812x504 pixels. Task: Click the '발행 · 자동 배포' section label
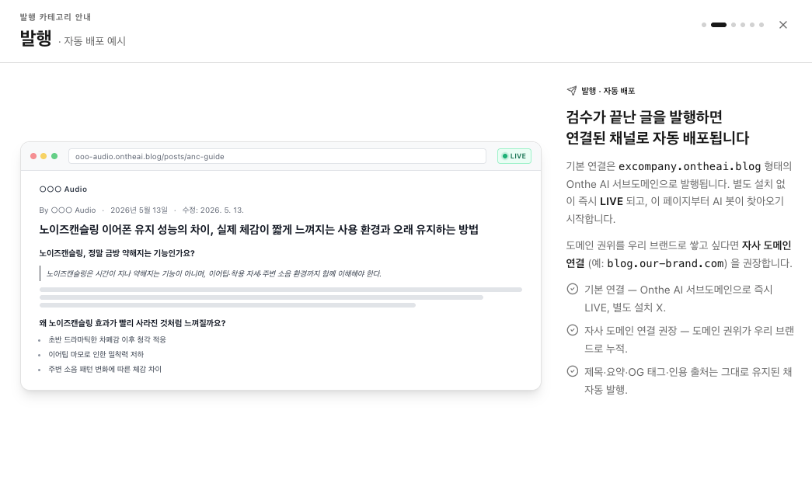[x=608, y=91]
